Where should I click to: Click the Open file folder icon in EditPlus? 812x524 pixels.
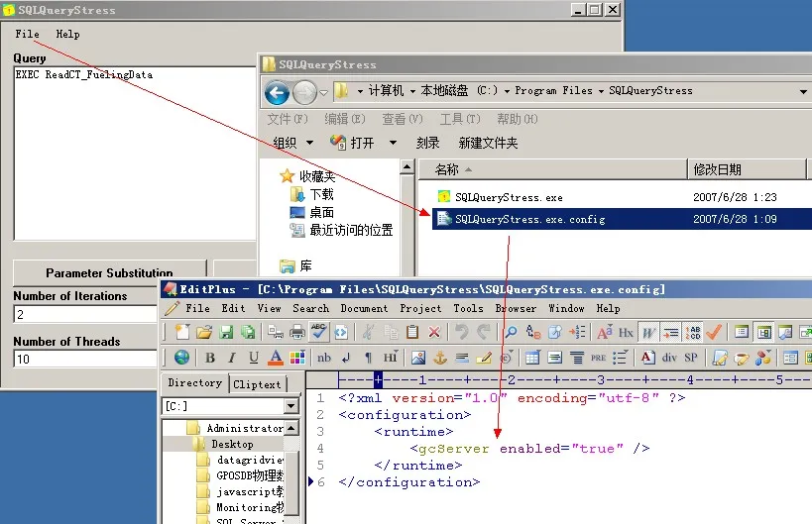[204, 332]
